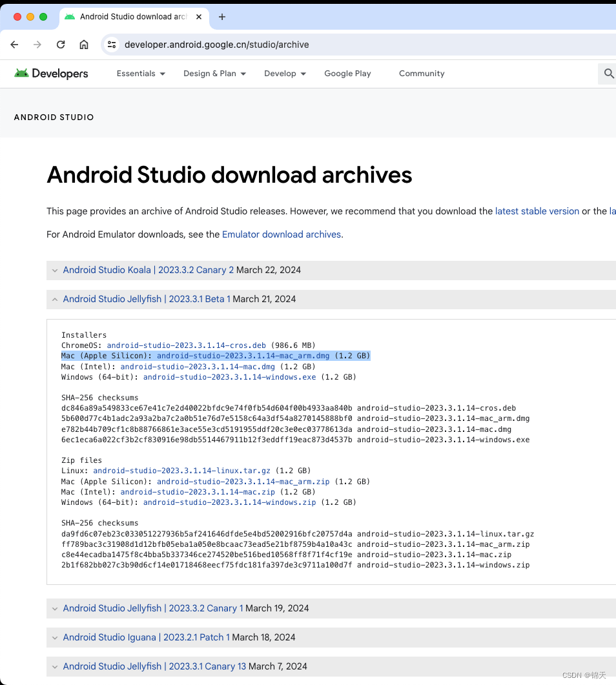
Task: Open the Design & Plan menu
Action: click(214, 74)
